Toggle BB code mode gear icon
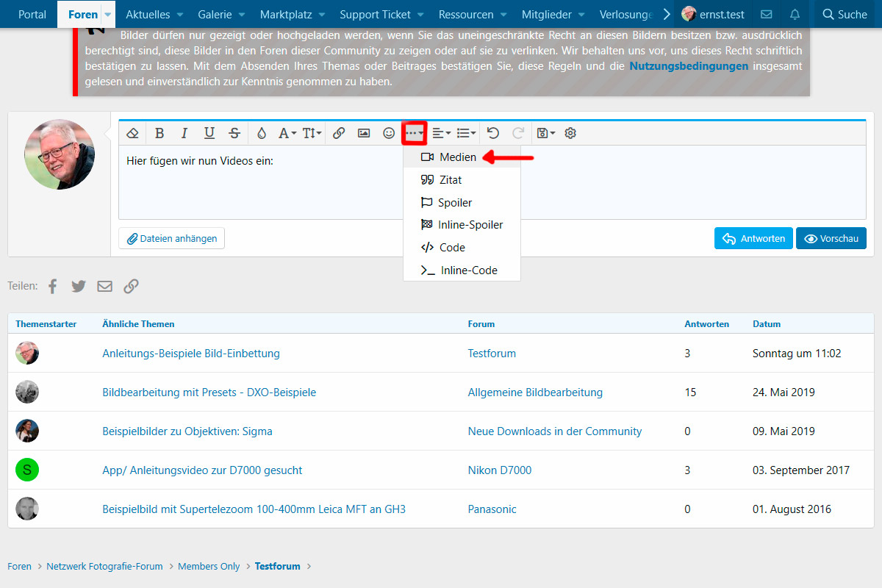Screen dimensions: 882x588 click(x=570, y=133)
